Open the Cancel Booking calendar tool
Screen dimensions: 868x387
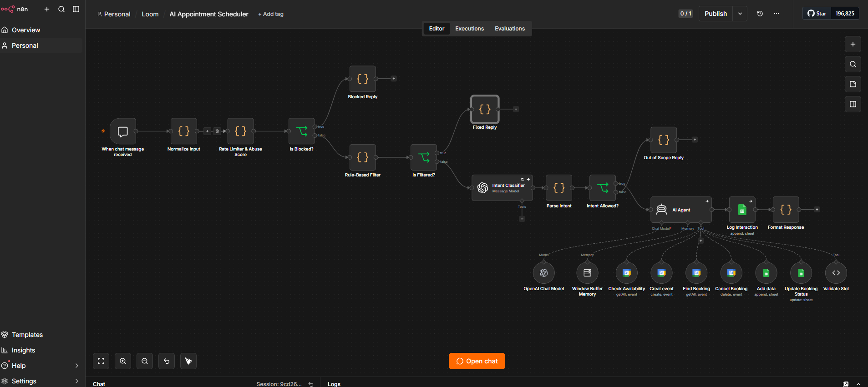731,273
